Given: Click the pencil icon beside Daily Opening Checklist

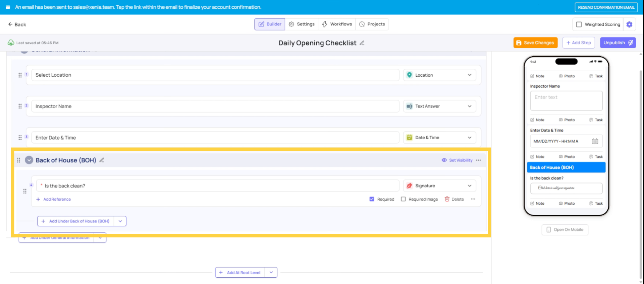Looking at the screenshot, I should (x=362, y=43).
